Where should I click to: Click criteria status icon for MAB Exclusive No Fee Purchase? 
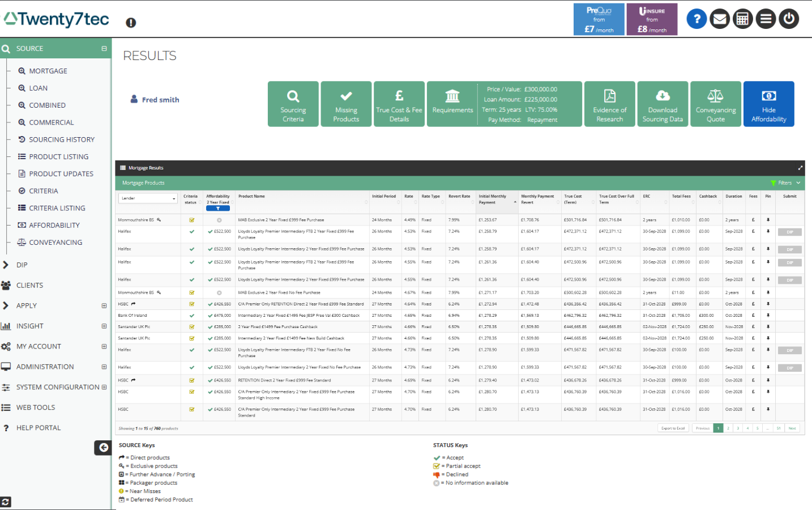tap(192, 293)
